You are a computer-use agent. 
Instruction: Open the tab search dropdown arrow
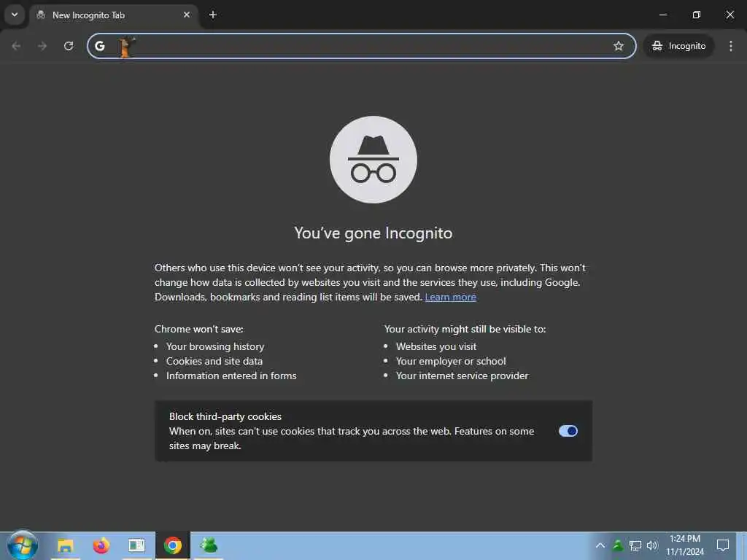[15, 15]
